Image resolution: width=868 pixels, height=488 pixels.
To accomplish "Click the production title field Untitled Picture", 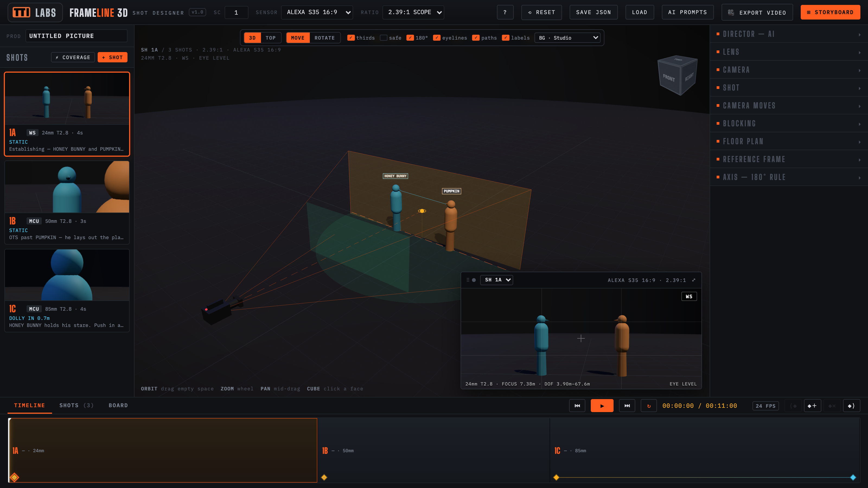I will [76, 36].
